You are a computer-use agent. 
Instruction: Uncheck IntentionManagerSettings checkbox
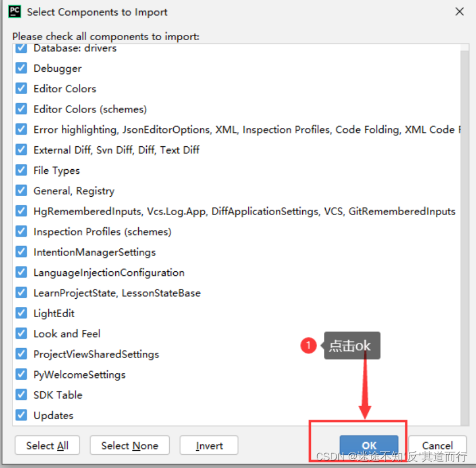coord(21,252)
